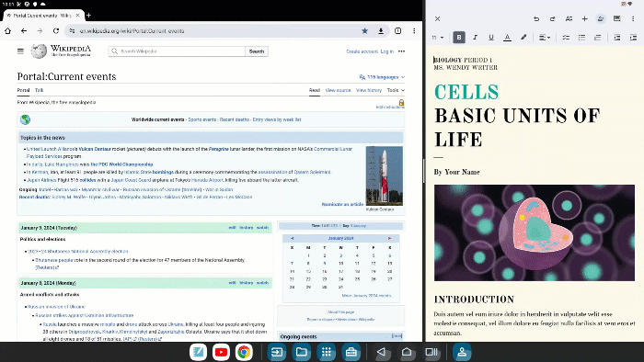Screen dimensions: 644x362
Task: Select the Portal tab
Action: point(23,90)
